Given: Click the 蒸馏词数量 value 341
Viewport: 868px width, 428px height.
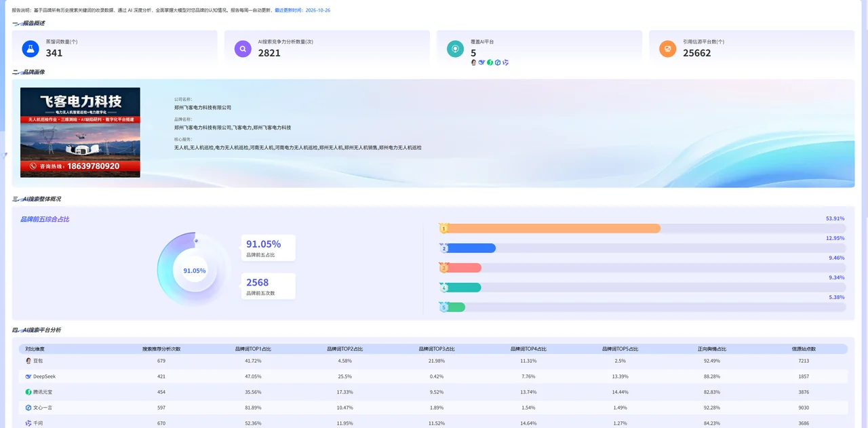Looking at the screenshot, I should (54, 53).
